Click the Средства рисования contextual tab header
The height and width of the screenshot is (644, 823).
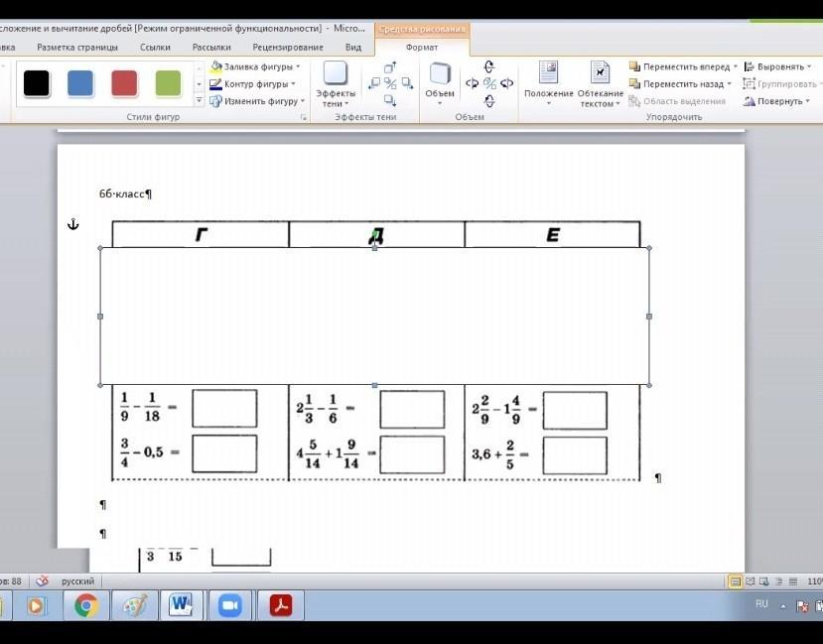422,30
